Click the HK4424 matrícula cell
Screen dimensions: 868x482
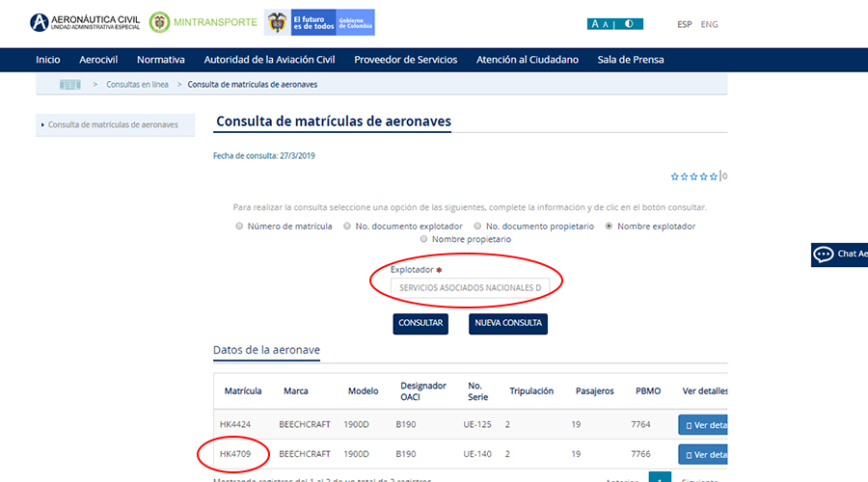(235, 424)
